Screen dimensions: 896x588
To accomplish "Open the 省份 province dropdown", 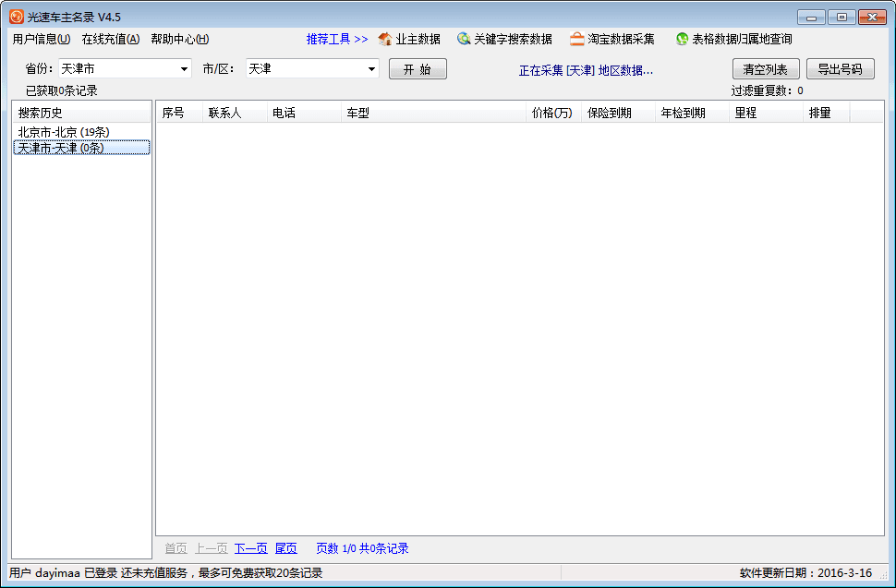I will click(x=184, y=69).
